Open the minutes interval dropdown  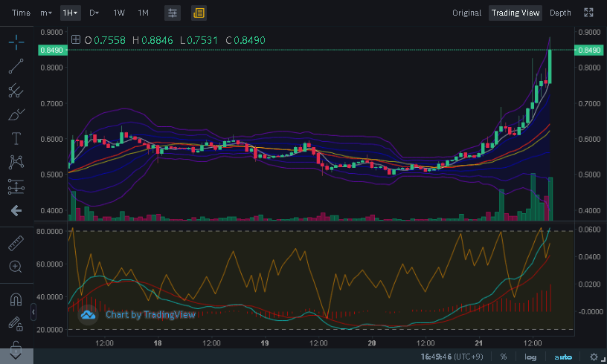[46, 13]
